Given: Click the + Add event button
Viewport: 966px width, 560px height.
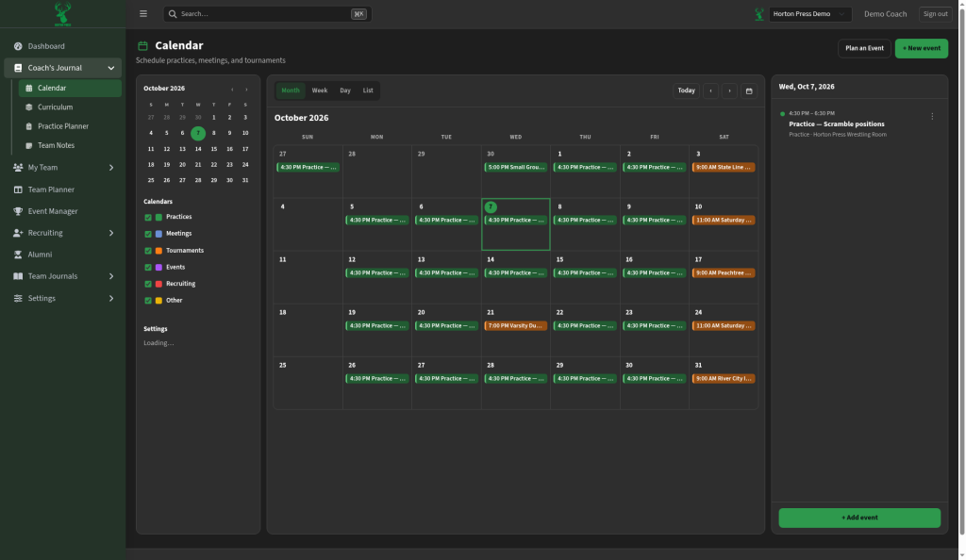Looking at the screenshot, I should pos(859,518).
